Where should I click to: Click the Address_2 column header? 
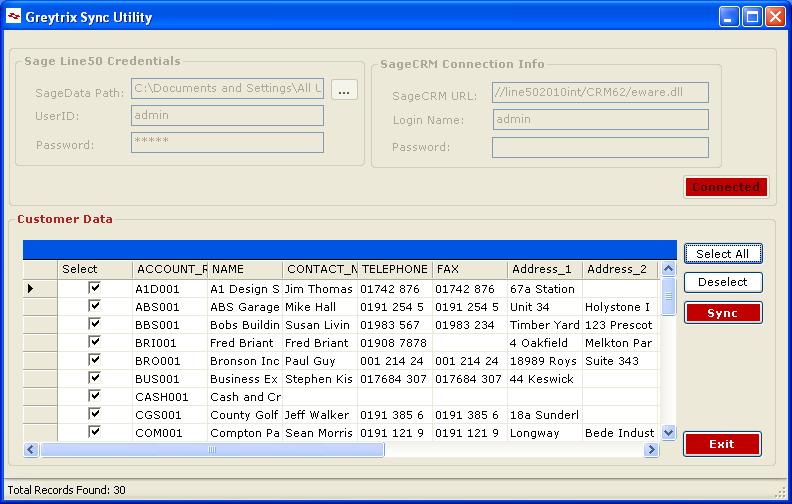620,269
